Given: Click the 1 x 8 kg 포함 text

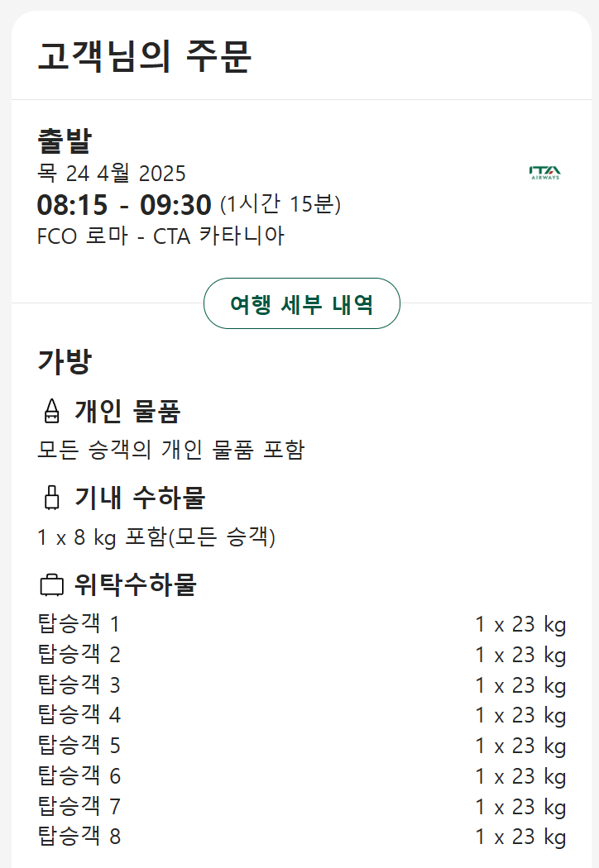Looking at the screenshot, I should pos(156,538).
